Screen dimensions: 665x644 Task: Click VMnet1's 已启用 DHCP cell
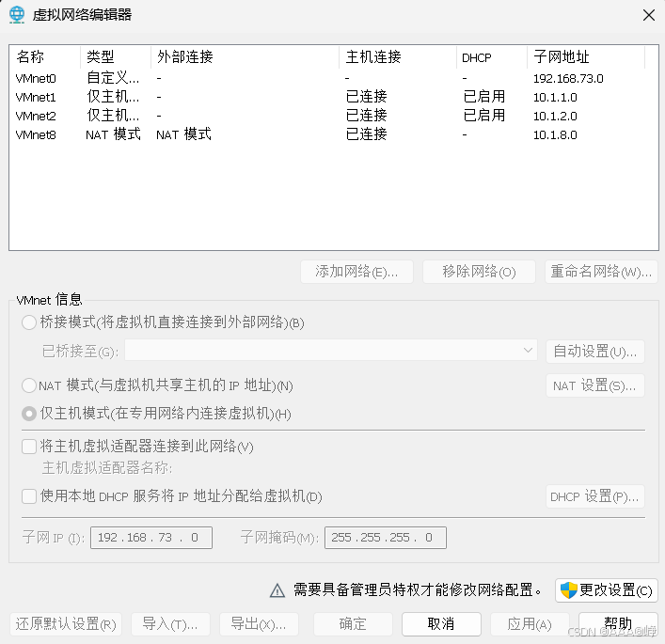pyautogui.click(x=483, y=97)
